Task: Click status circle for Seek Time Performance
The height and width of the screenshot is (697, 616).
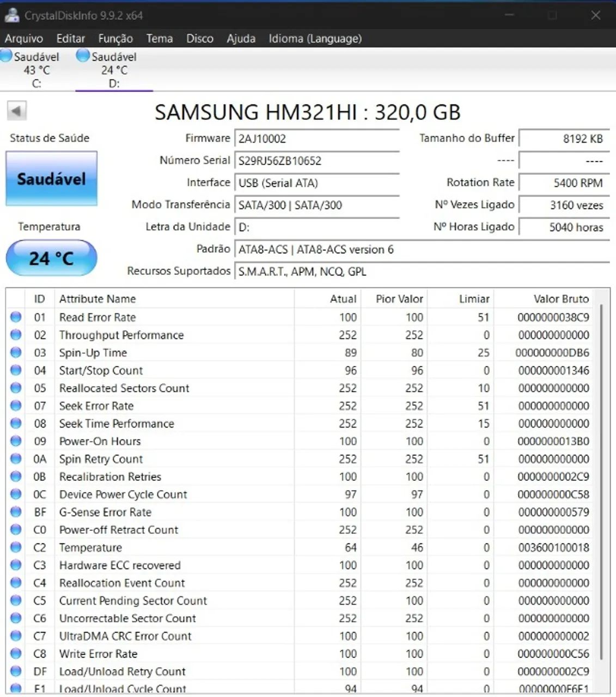Action: tap(16, 423)
